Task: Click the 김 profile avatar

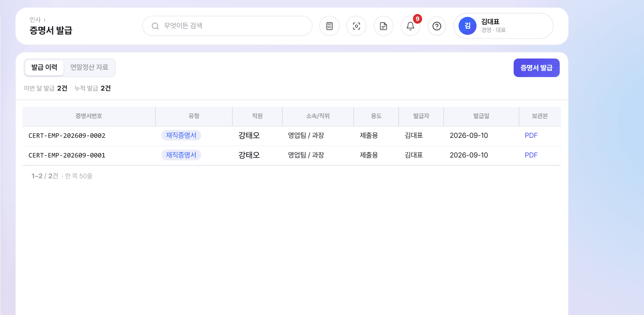Action: click(x=467, y=26)
